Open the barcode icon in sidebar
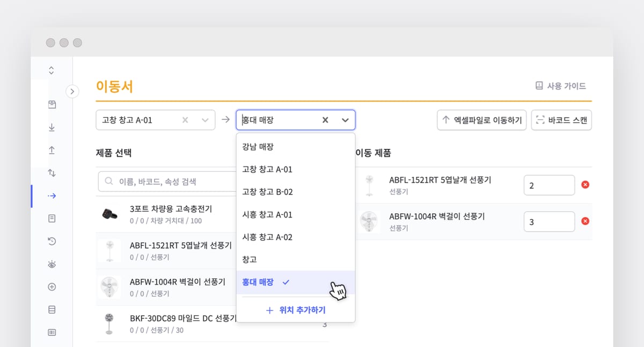This screenshot has width=644, height=347. (52, 332)
